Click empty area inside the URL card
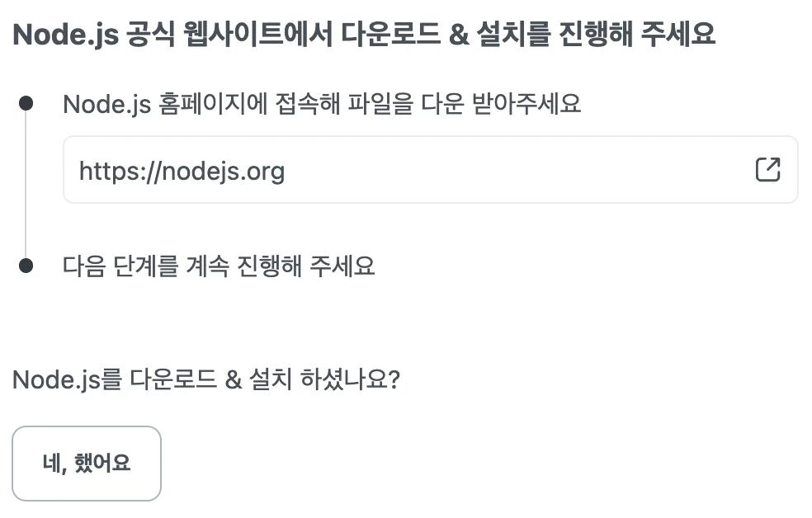The image size is (812, 518). tap(518, 170)
